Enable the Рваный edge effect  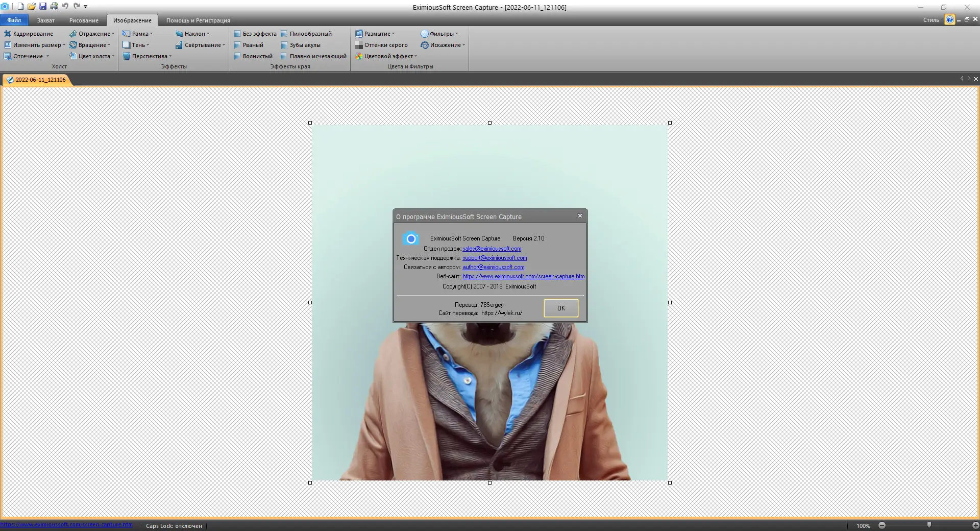[251, 45]
